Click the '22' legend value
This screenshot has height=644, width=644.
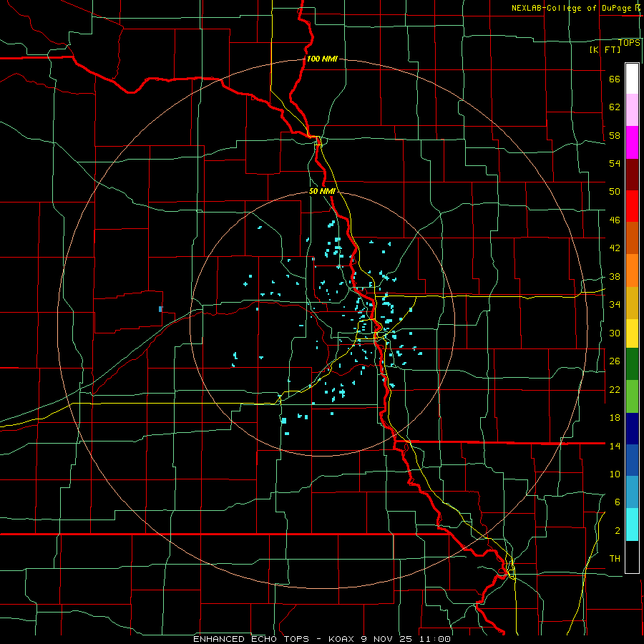(615, 390)
